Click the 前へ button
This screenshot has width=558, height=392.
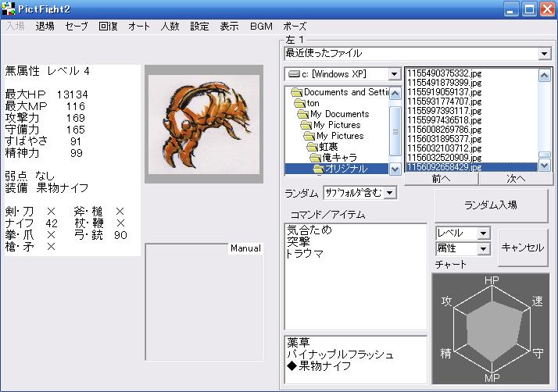pos(441,179)
